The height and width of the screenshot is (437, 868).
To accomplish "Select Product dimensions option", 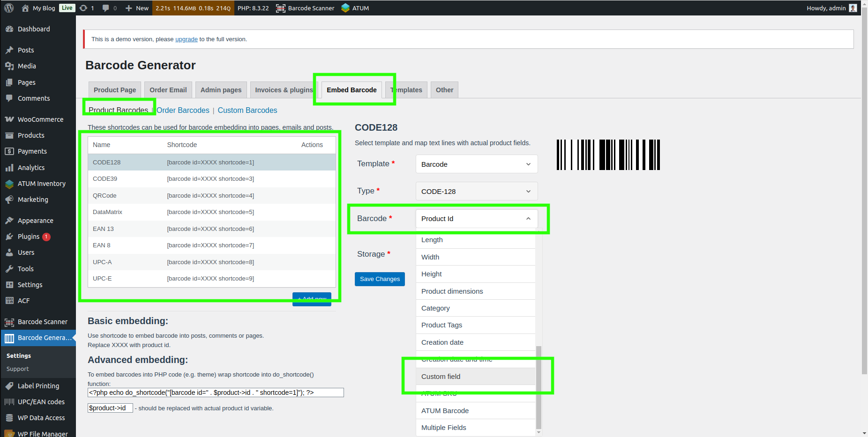I will click(x=475, y=291).
